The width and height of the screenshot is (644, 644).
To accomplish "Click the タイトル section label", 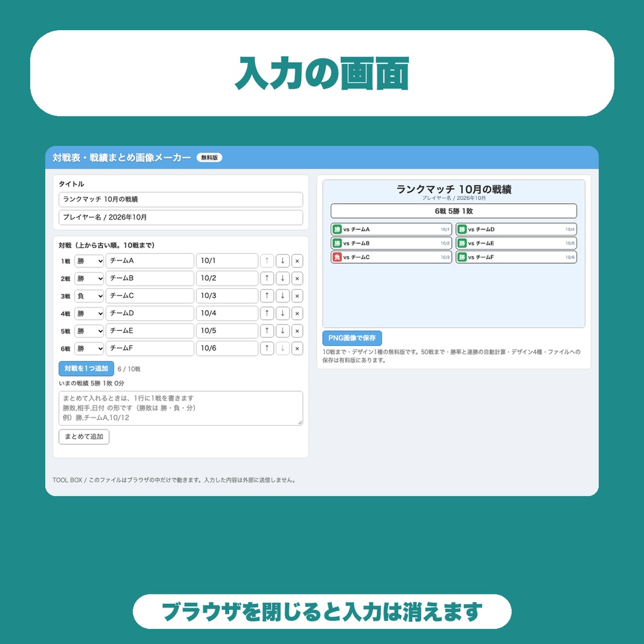I will coord(72,184).
